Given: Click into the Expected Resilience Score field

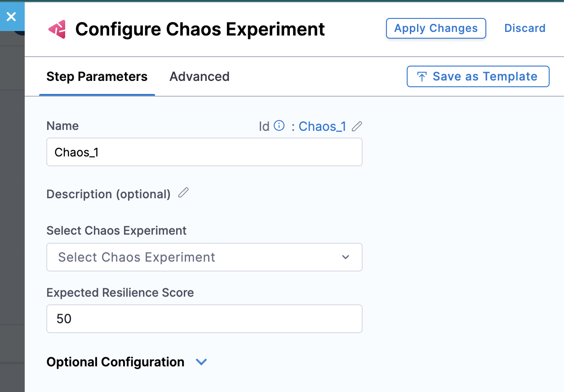Looking at the screenshot, I should coord(204,319).
